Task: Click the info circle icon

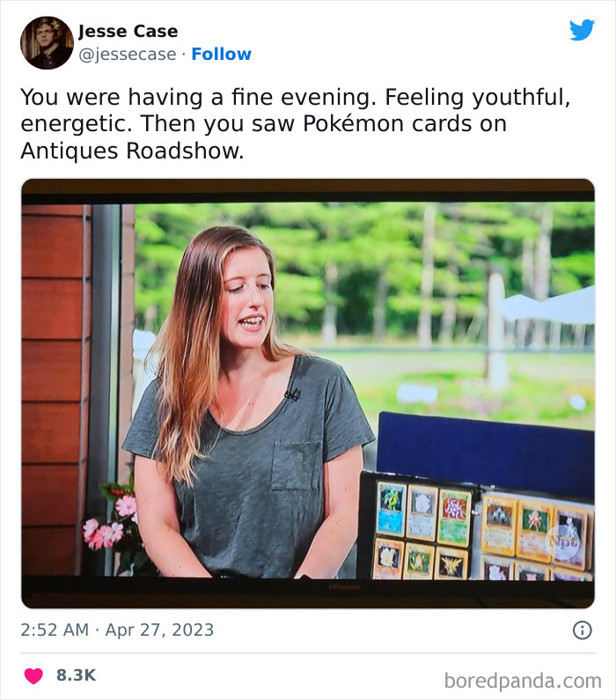Action: 582,630
